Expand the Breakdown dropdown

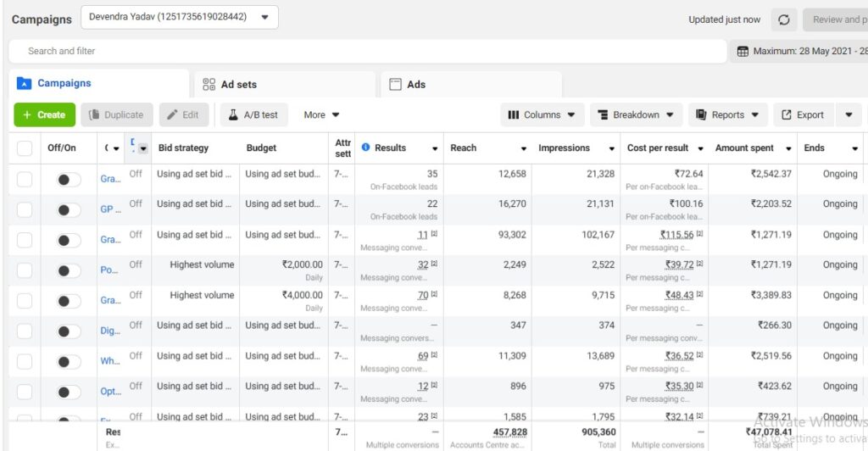click(x=636, y=115)
